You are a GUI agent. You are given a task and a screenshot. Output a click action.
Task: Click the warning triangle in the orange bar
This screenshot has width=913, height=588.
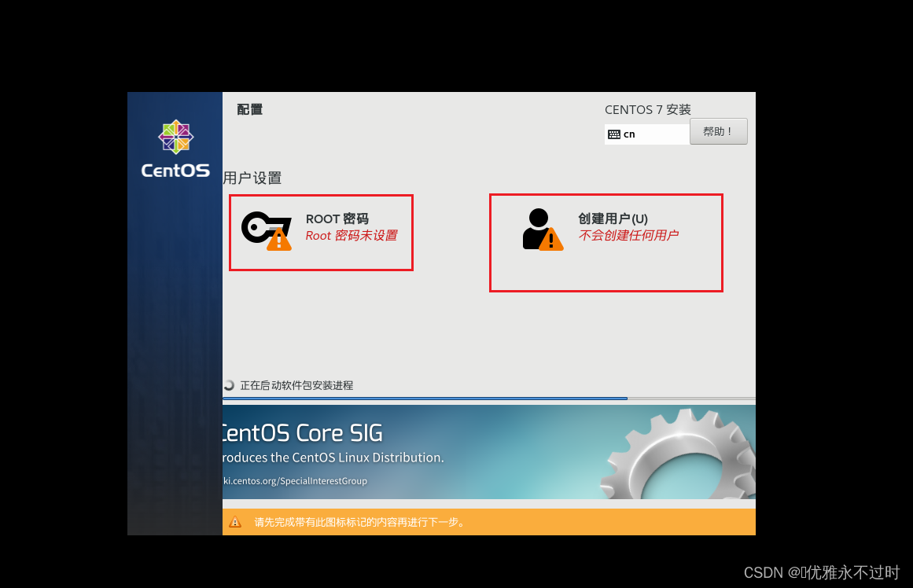coord(234,522)
